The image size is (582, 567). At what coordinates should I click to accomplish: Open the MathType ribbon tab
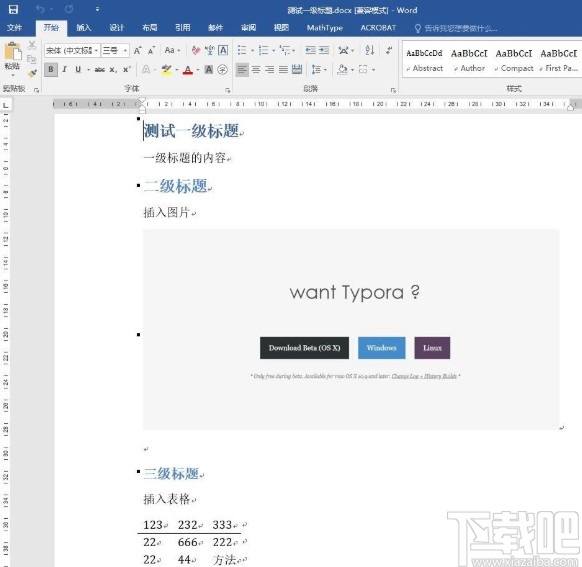pos(324,28)
